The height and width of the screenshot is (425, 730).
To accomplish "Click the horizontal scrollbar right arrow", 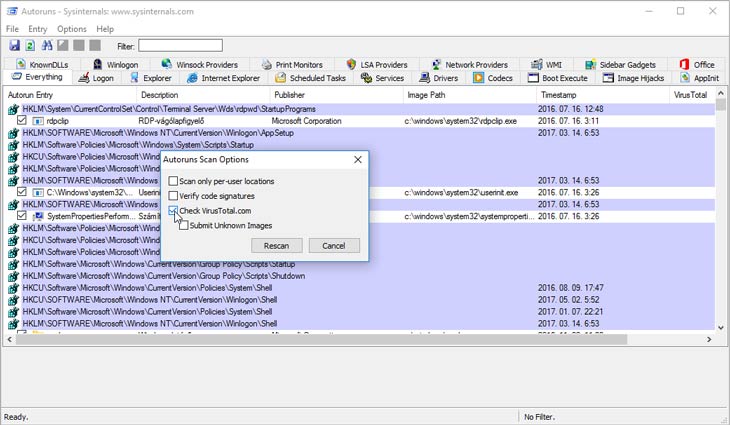I will 709,339.
